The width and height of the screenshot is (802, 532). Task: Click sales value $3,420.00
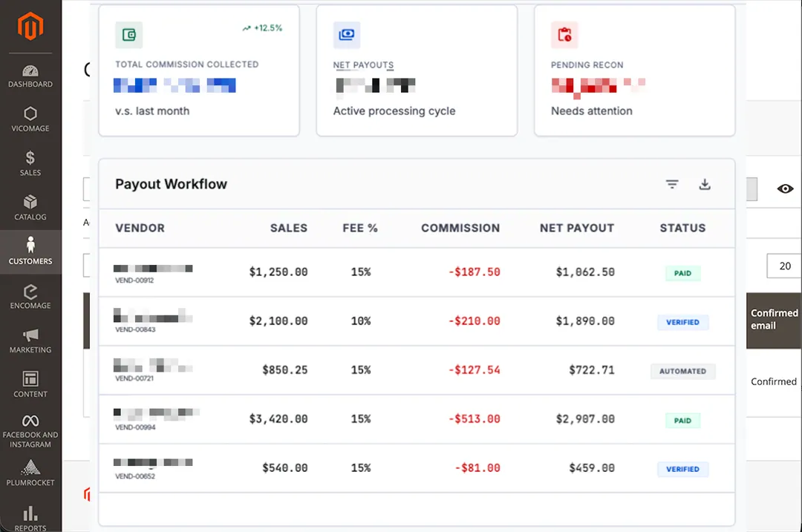[x=278, y=419]
